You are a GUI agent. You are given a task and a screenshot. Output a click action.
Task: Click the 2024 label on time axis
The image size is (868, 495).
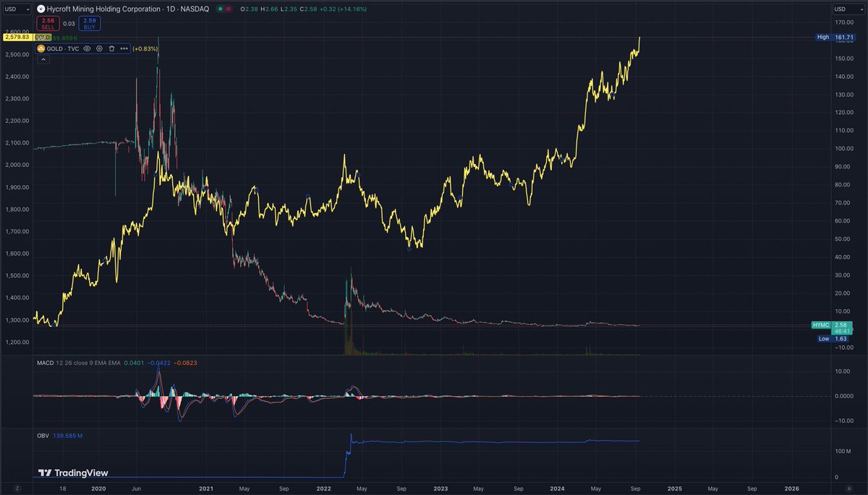click(x=556, y=488)
